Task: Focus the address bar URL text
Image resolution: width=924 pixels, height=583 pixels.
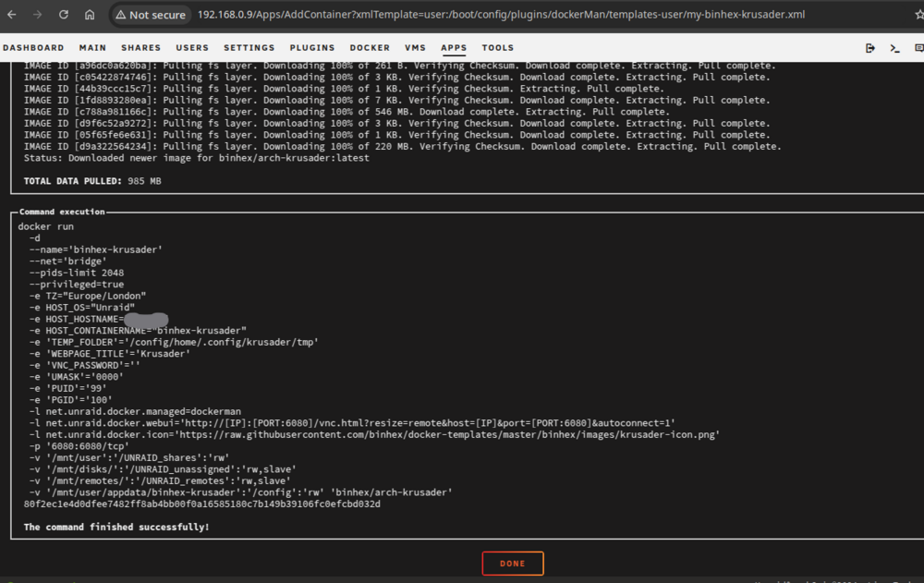Action: click(501, 14)
